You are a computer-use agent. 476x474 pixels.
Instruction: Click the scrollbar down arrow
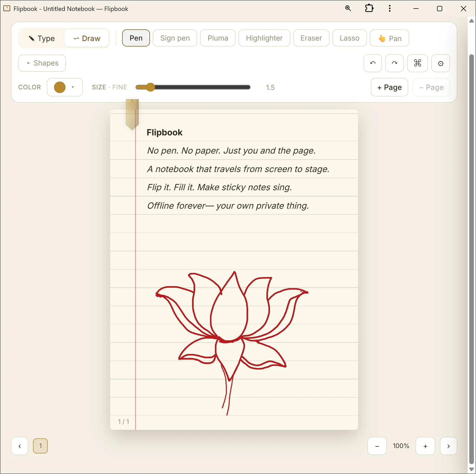471,469
